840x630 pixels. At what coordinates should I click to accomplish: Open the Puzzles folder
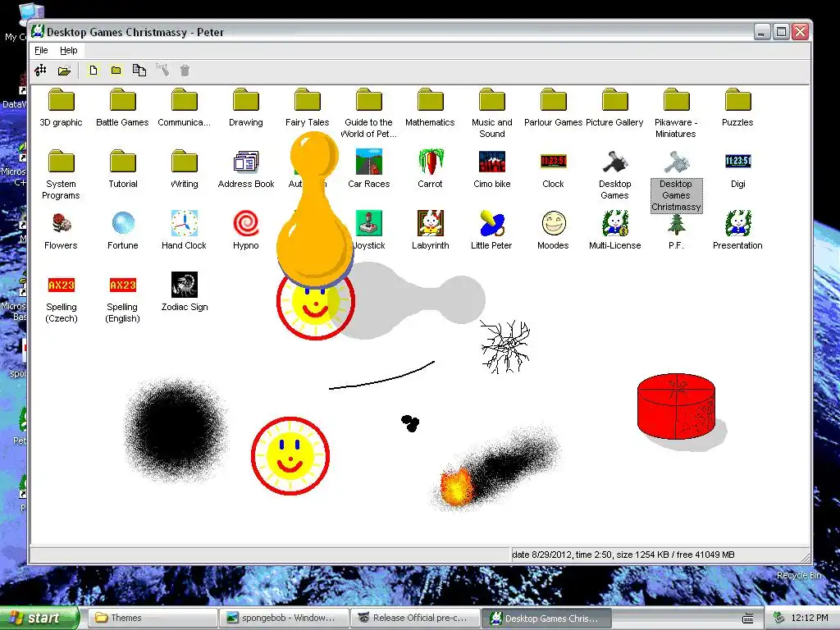[x=737, y=100]
